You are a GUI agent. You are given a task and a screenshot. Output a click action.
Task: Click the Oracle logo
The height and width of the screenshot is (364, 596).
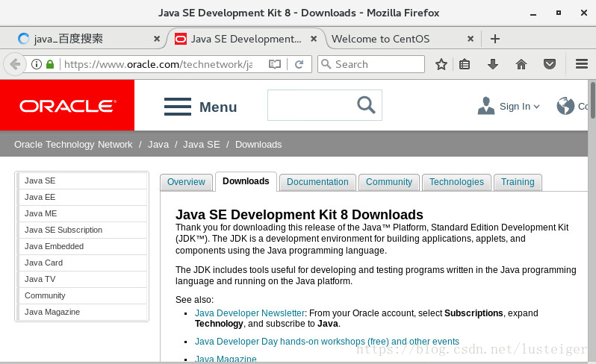click(x=67, y=105)
